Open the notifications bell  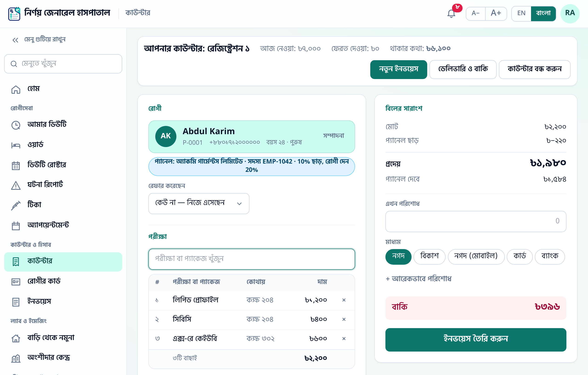pyautogui.click(x=451, y=13)
